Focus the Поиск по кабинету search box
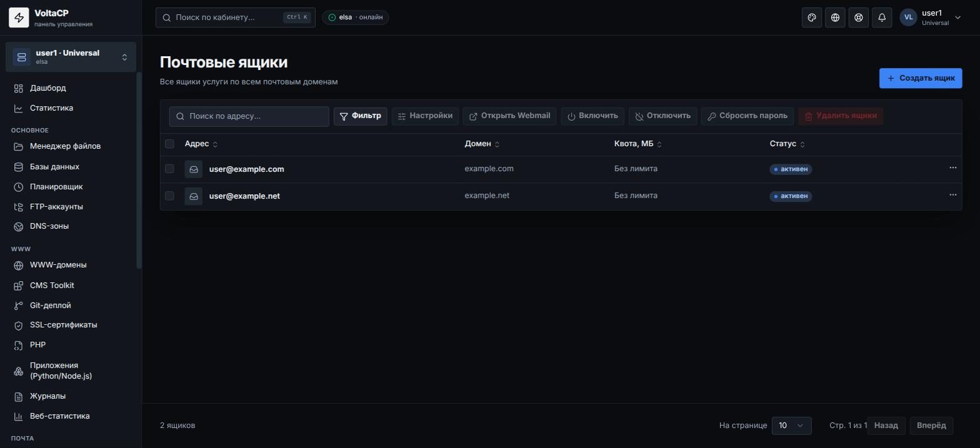The width and height of the screenshot is (980, 448). click(236, 17)
